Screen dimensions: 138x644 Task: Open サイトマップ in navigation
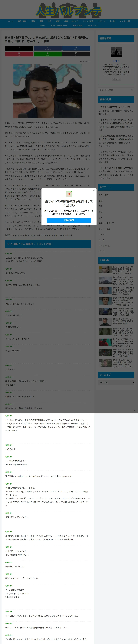pyautogui.click(x=92, y=26)
